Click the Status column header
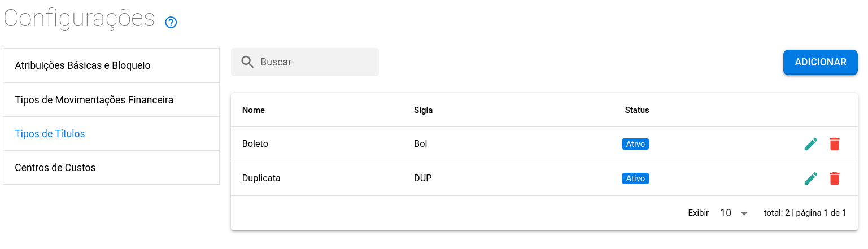The height and width of the screenshot is (249, 868). point(636,110)
